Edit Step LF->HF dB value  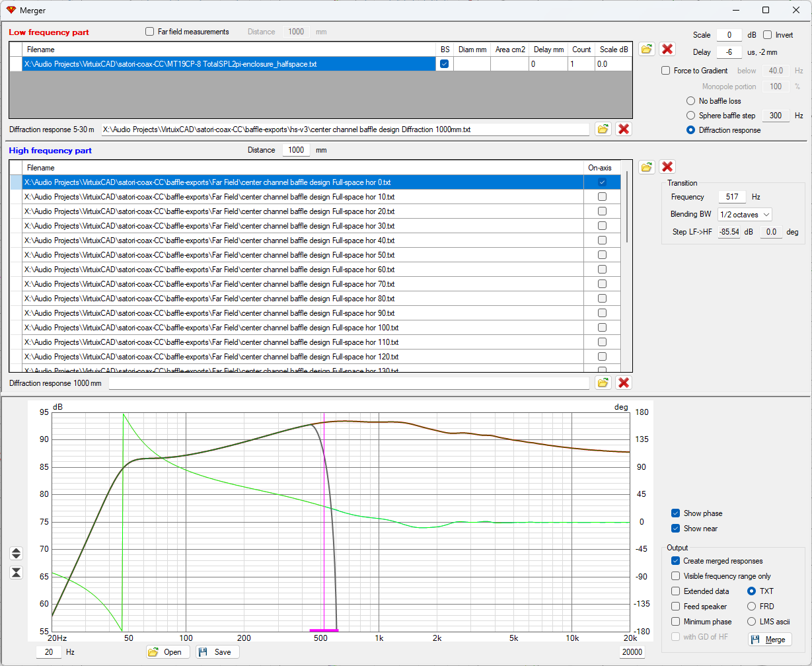(x=729, y=232)
